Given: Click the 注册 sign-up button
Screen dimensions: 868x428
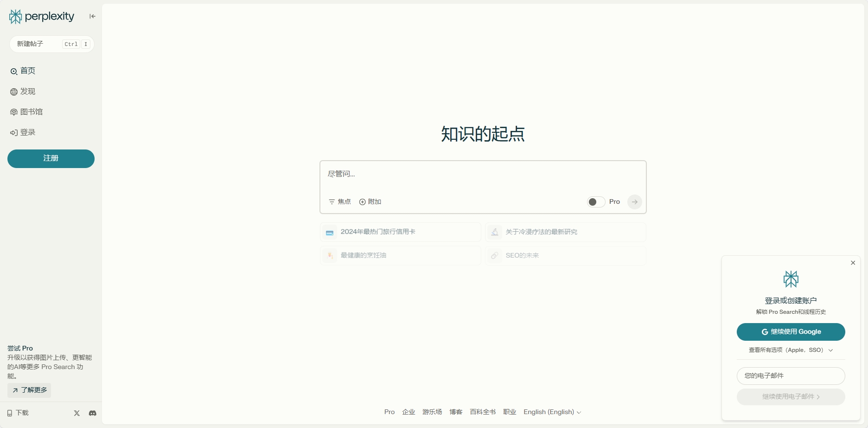Looking at the screenshot, I should [51, 159].
